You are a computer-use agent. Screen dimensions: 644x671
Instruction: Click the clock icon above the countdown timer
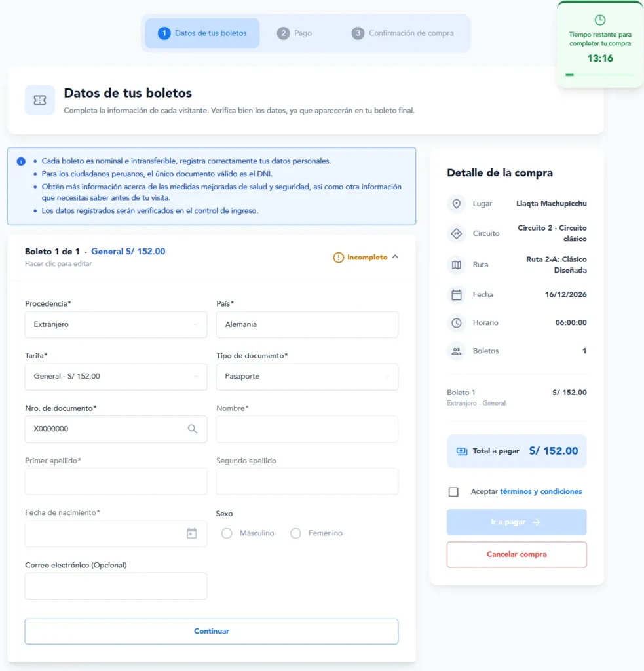click(x=600, y=20)
